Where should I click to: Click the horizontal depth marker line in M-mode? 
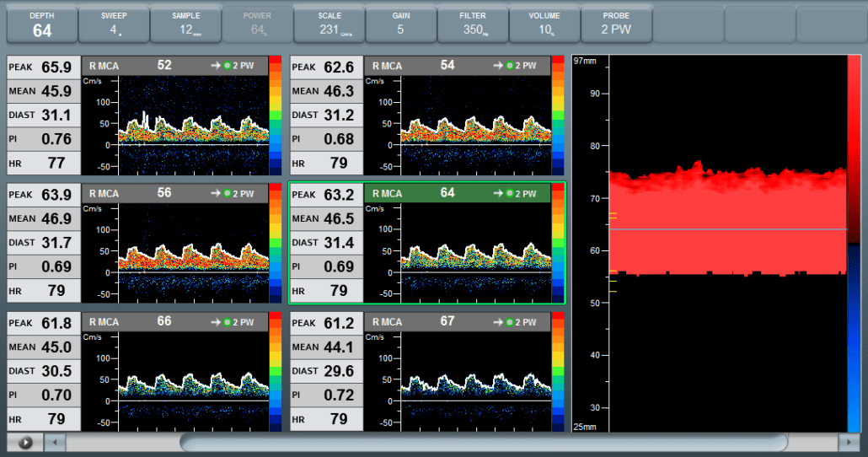click(x=728, y=228)
